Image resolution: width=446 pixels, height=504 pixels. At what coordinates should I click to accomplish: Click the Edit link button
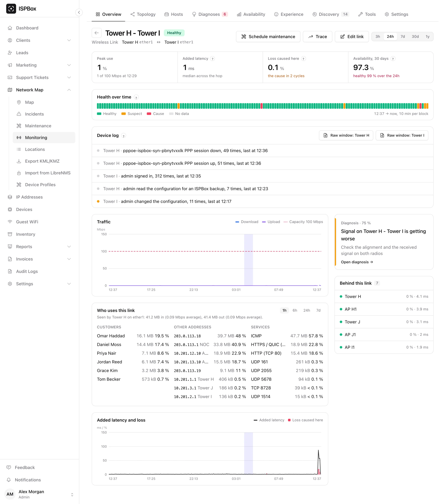352,37
